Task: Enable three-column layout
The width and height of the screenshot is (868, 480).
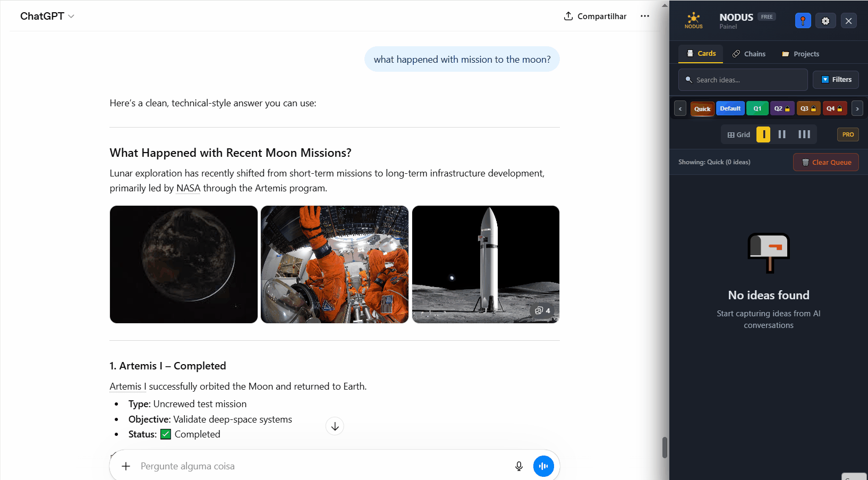Action: pos(804,134)
